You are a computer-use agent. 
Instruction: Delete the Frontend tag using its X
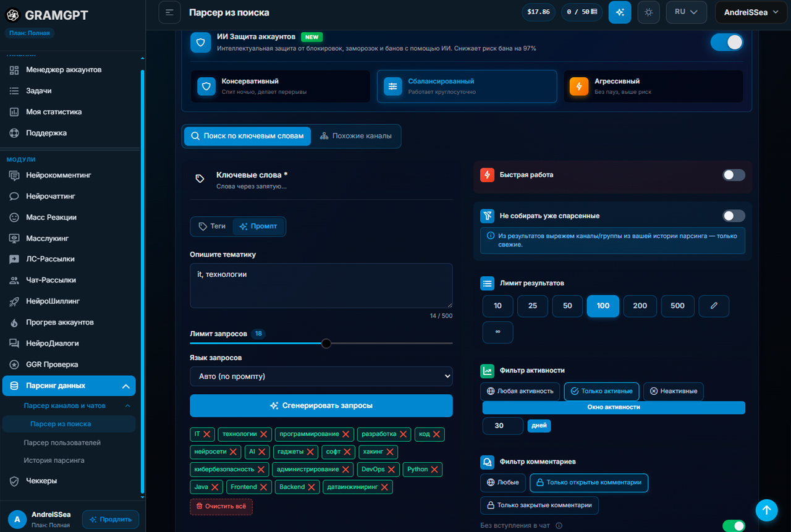pyautogui.click(x=264, y=488)
